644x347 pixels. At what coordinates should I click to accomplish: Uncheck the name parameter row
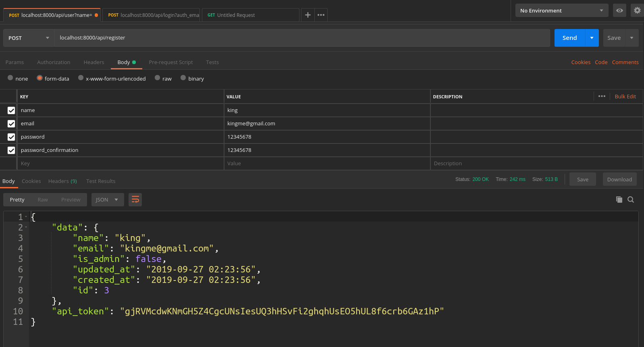(x=11, y=110)
